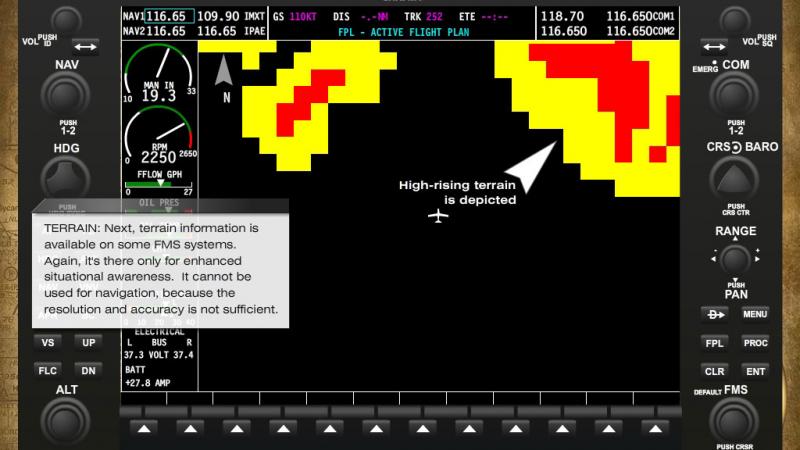
Task: Click the CLR clear button
Action: coord(714,371)
